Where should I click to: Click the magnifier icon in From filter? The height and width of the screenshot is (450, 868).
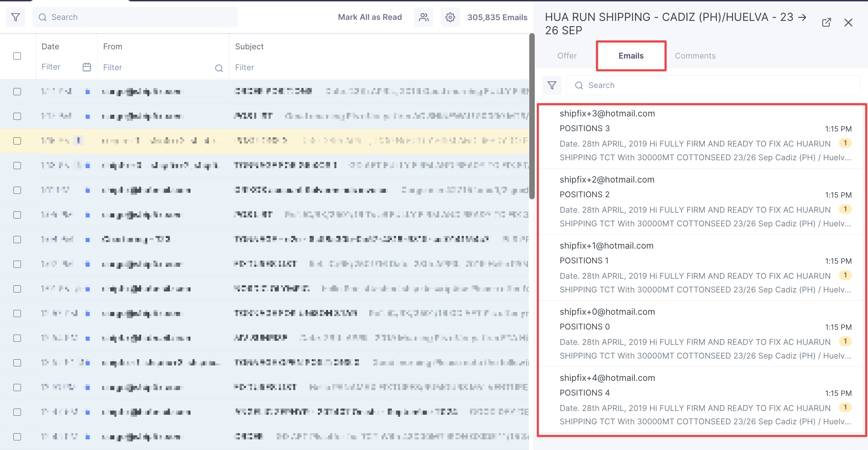click(219, 68)
